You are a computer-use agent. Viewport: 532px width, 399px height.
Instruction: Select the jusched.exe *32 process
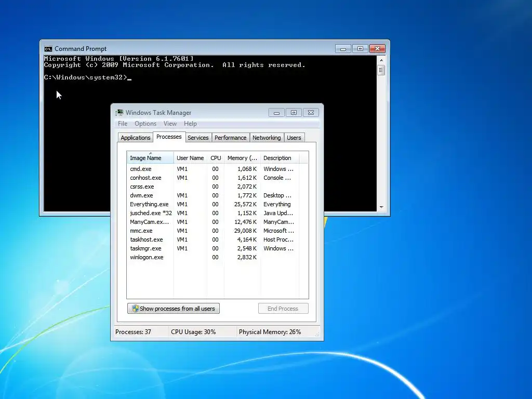click(218, 213)
